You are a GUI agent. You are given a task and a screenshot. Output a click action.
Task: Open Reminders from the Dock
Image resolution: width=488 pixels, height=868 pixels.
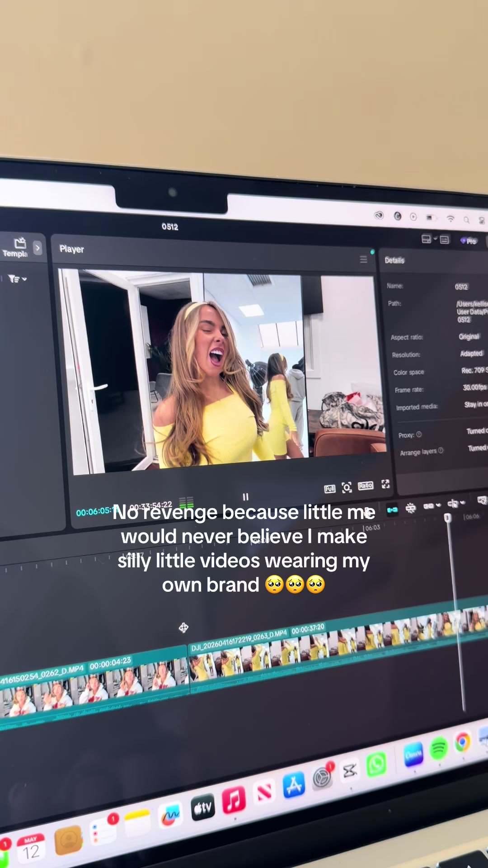coord(103,831)
